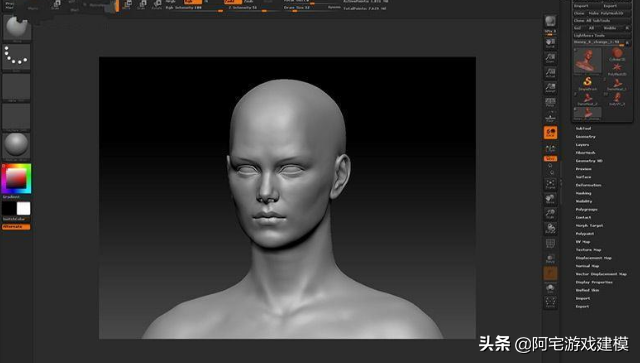Select the large active bust tool thumbnail
Screen dimensions: 640x363
[587, 61]
